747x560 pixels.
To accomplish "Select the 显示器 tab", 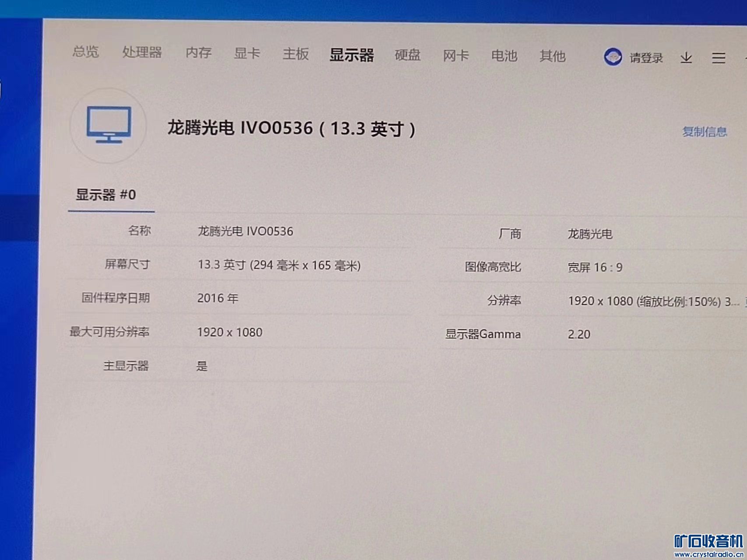I will coord(352,55).
